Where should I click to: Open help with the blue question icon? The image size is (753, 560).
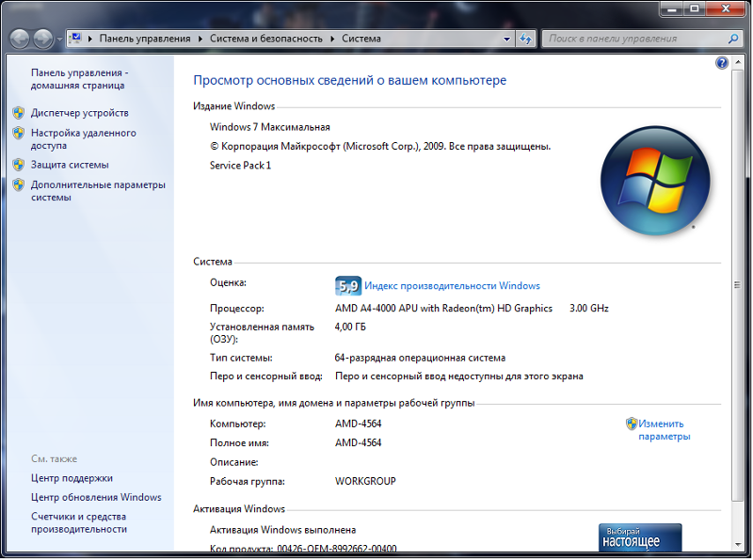[x=721, y=63]
